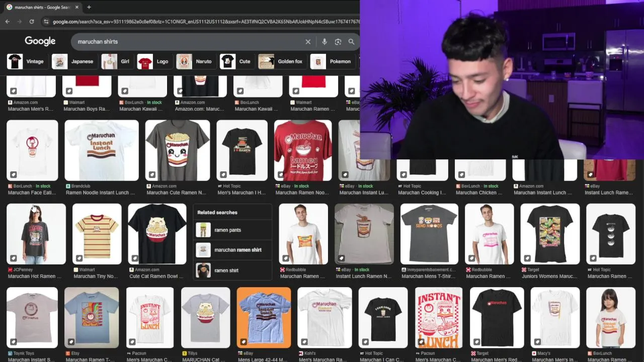Open the orange background eBay Mens Large shirt

click(x=264, y=317)
